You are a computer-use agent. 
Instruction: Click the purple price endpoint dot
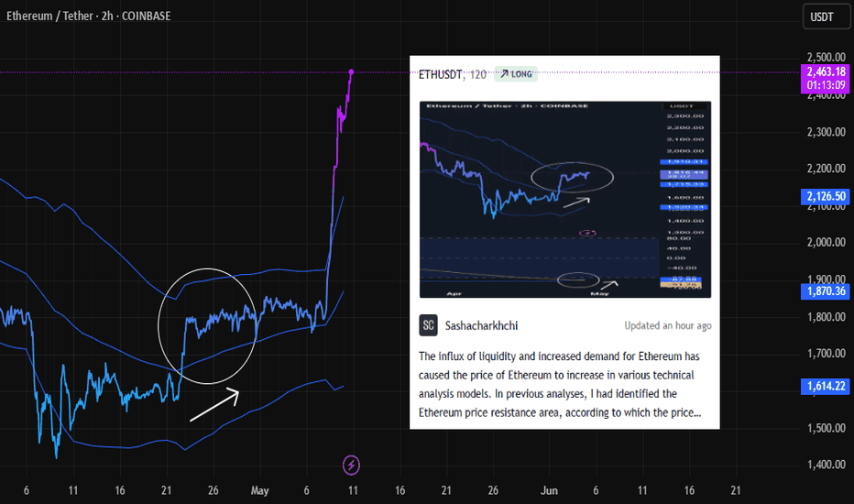[351, 71]
